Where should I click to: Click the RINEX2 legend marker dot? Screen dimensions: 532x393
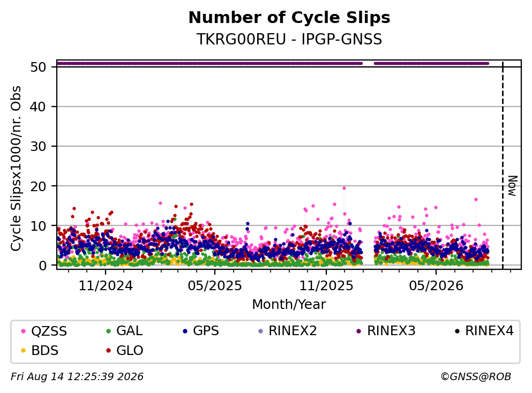pos(260,331)
